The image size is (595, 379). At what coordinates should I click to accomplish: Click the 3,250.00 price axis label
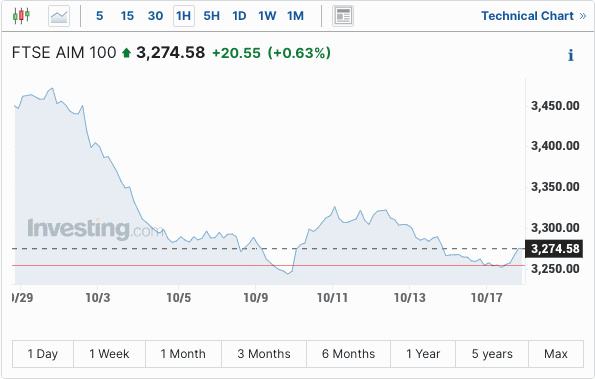coord(555,269)
